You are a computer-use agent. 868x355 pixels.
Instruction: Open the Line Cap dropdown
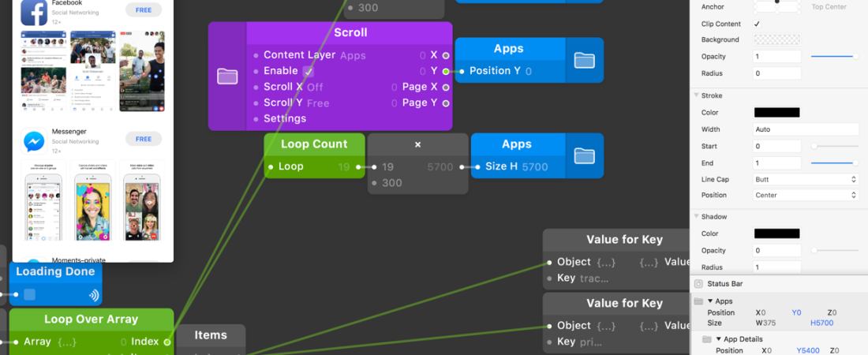pos(806,179)
